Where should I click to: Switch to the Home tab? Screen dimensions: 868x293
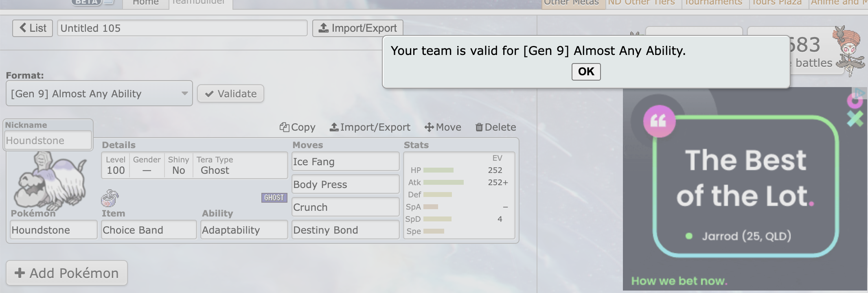[145, 3]
